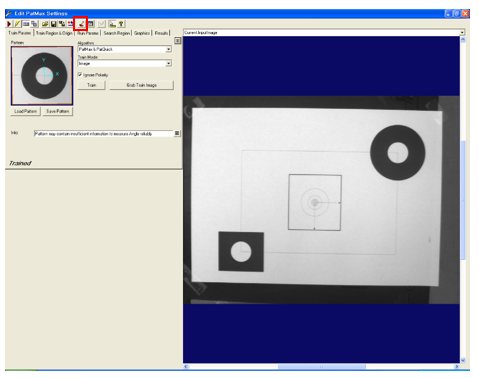Click the small icon right of Info text
Screen dimensions: 479x378
tap(177, 133)
